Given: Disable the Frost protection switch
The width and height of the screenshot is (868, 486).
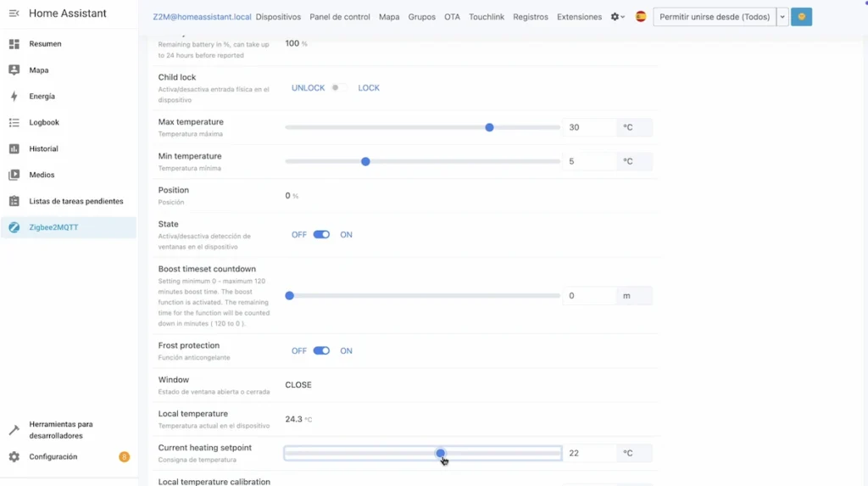Looking at the screenshot, I should [321, 351].
